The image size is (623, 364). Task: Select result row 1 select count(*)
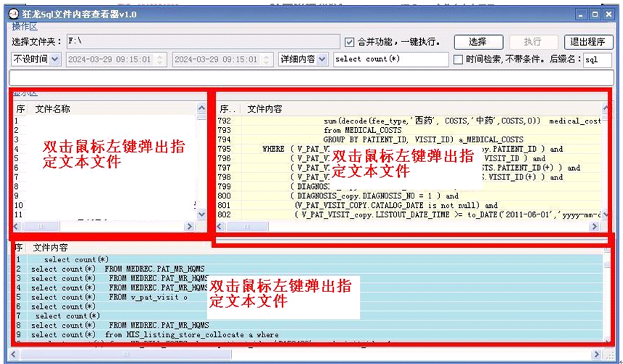pyautogui.click(x=308, y=259)
